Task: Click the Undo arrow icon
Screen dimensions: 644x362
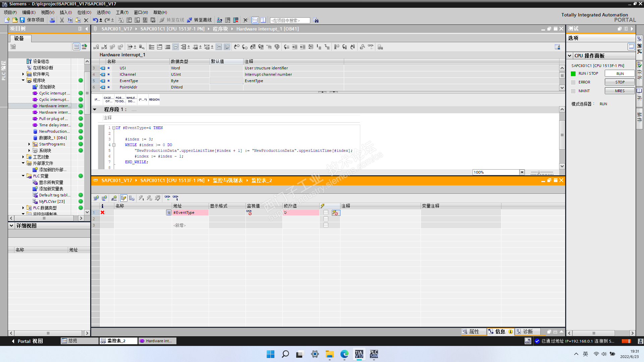Action: [x=95, y=20]
